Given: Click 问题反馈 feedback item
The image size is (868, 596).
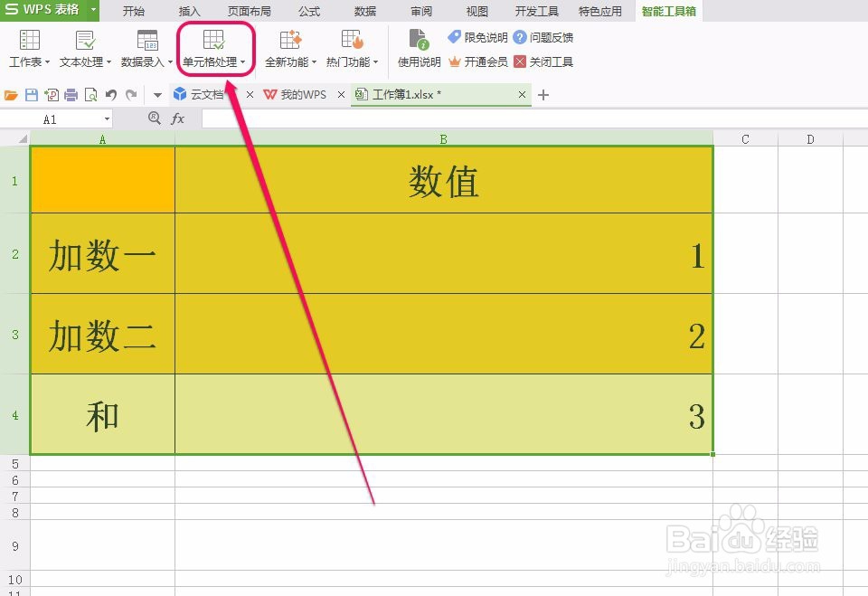Looking at the screenshot, I should pos(550,37).
